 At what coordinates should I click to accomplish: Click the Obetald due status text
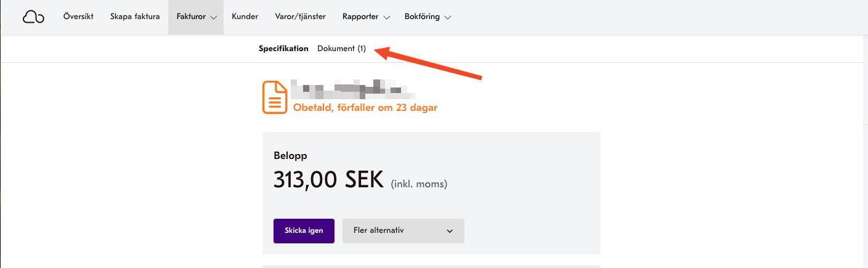[x=365, y=107]
